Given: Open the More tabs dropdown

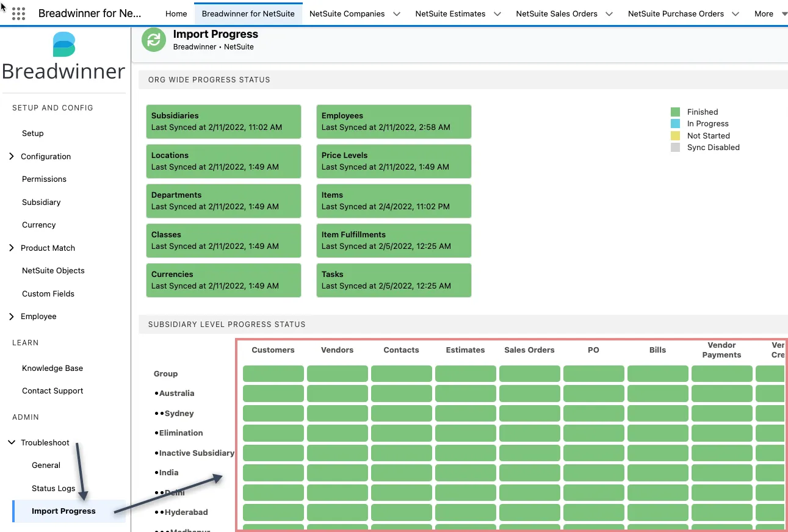Looking at the screenshot, I should 771,13.
